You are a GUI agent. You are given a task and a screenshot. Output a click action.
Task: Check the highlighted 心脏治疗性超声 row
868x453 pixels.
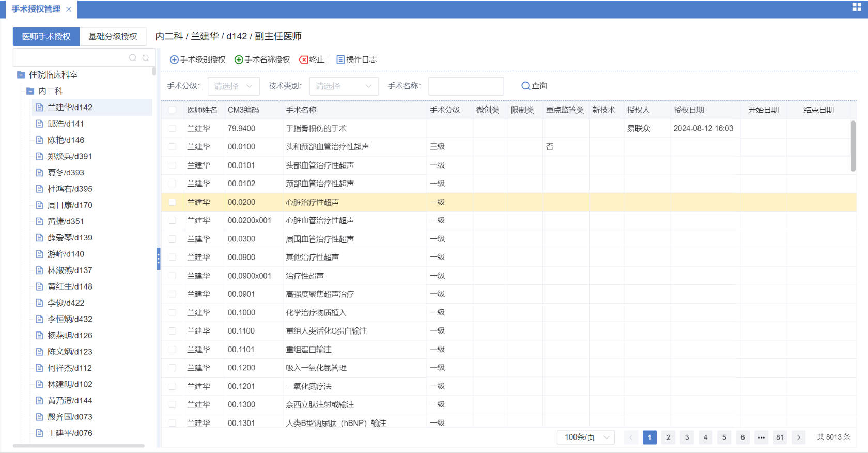173,202
